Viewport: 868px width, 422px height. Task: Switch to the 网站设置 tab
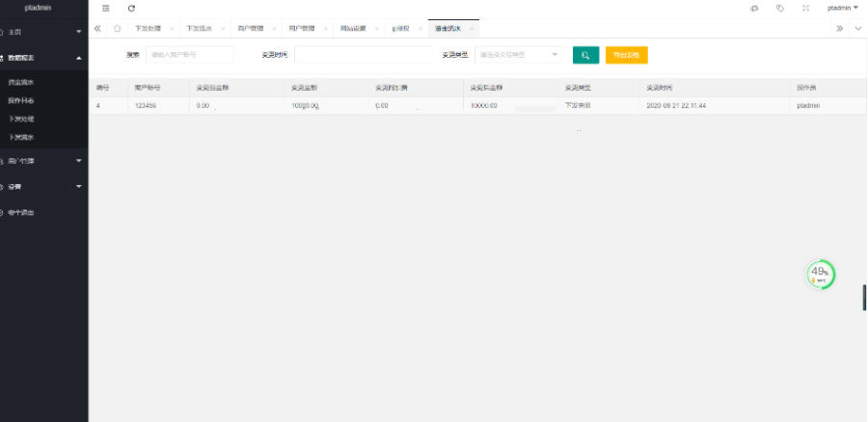click(353, 29)
